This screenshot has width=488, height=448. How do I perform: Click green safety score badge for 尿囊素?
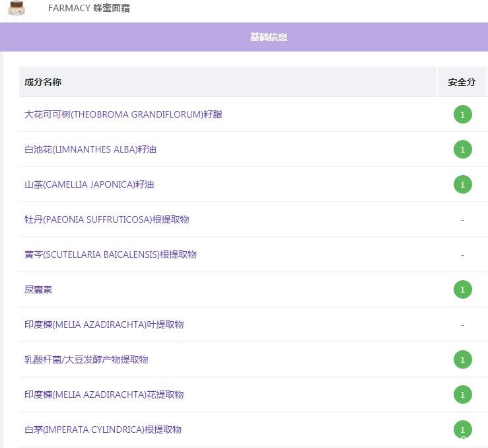click(462, 289)
